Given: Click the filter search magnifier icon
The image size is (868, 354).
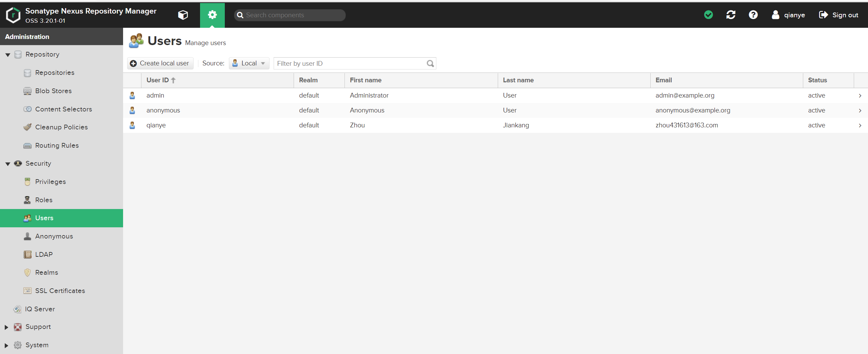Looking at the screenshot, I should (430, 63).
